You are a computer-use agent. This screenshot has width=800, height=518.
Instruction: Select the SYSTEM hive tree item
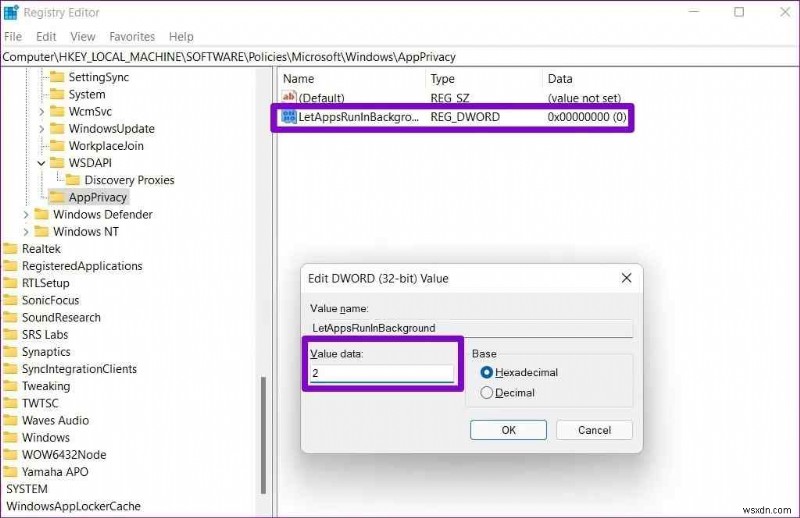(x=27, y=489)
